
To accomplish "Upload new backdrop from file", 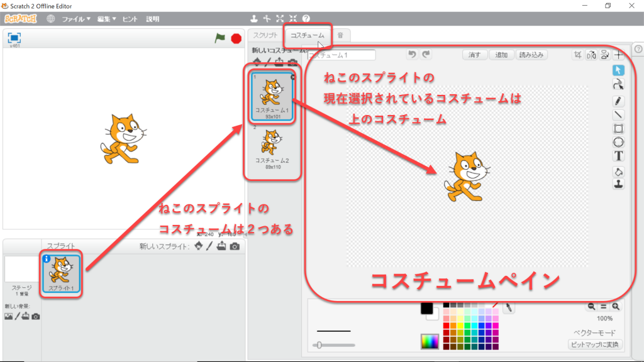I will (x=26, y=316).
